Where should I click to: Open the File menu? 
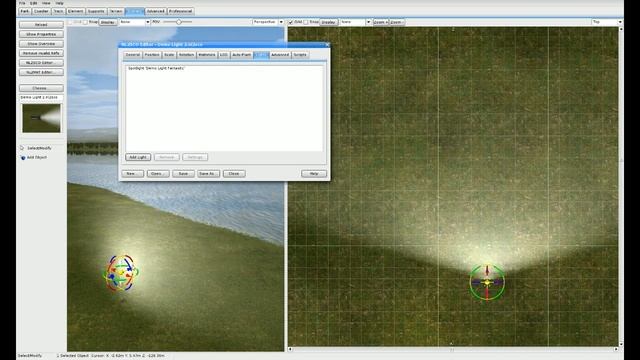coord(22,3)
